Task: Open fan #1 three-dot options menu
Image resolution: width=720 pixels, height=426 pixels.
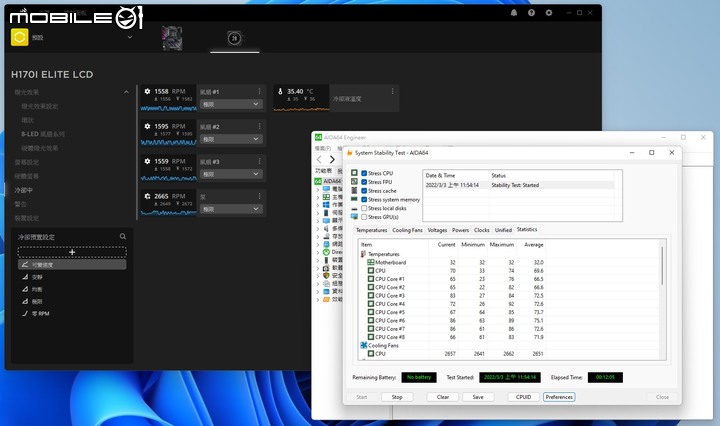Action: point(259,91)
